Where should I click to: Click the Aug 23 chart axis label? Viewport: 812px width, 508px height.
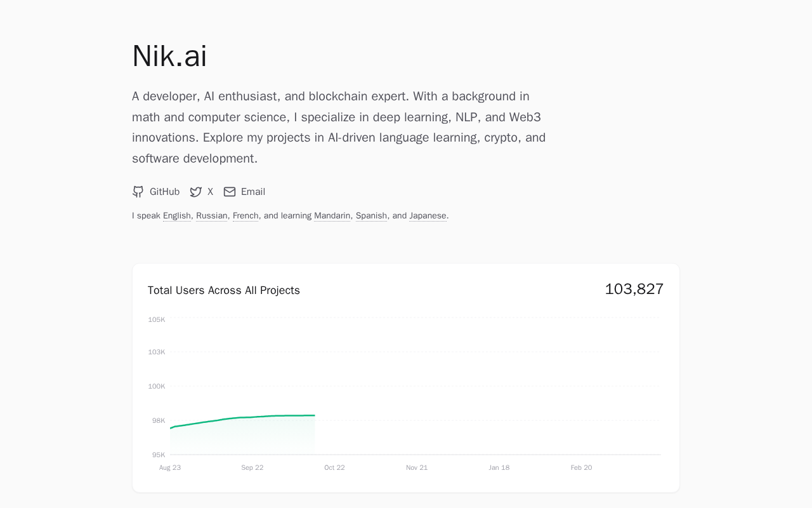(170, 467)
